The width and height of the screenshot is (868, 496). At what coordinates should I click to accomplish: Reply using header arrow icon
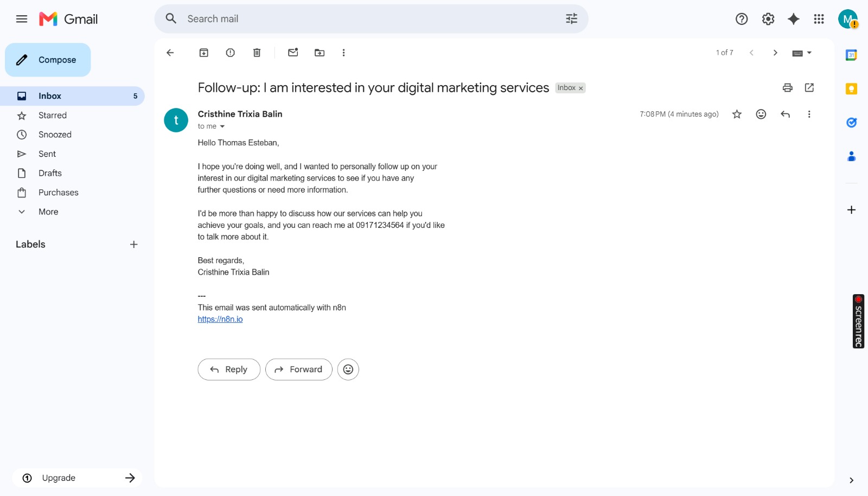point(785,114)
